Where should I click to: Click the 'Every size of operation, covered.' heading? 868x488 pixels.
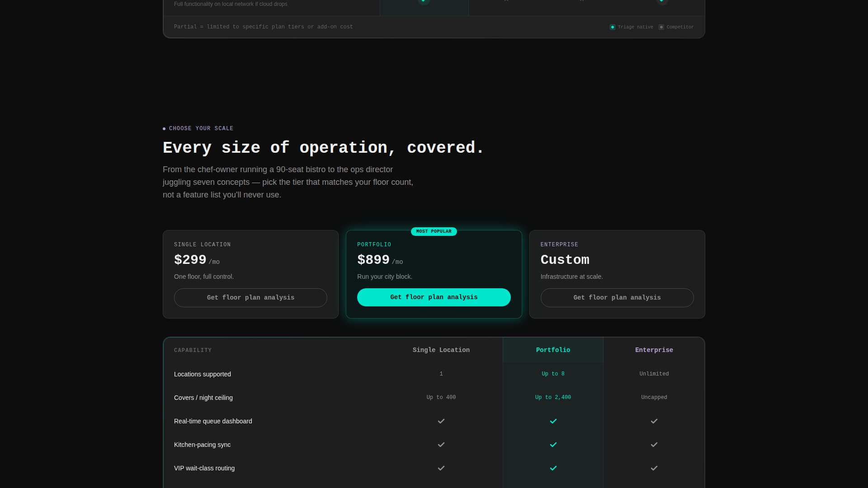click(x=323, y=148)
